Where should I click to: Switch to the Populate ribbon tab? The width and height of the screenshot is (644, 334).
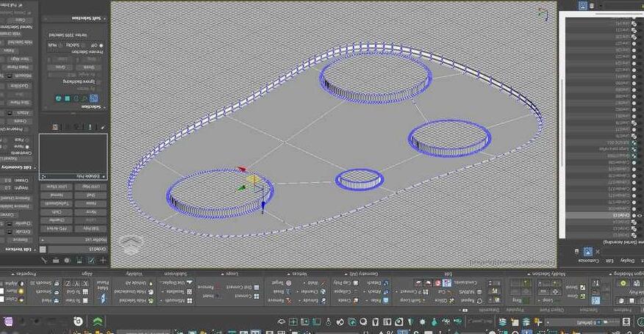(x=515, y=310)
